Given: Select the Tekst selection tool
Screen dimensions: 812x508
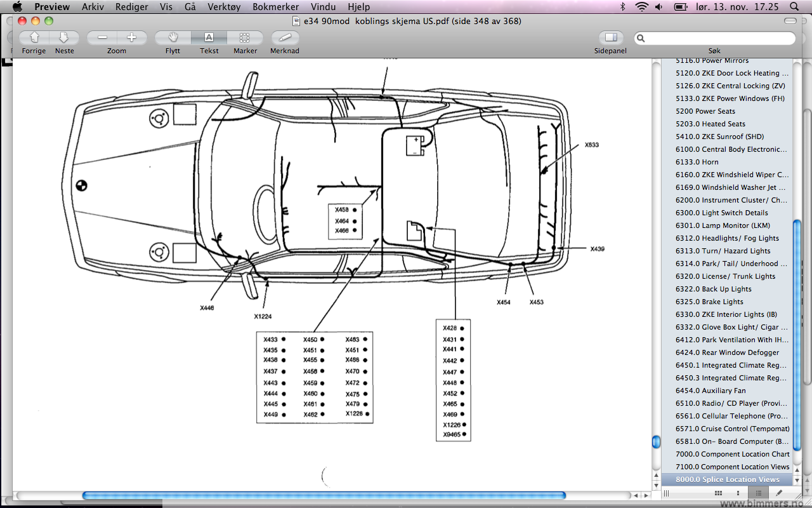Looking at the screenshot, I should click(x=209, y=38).
